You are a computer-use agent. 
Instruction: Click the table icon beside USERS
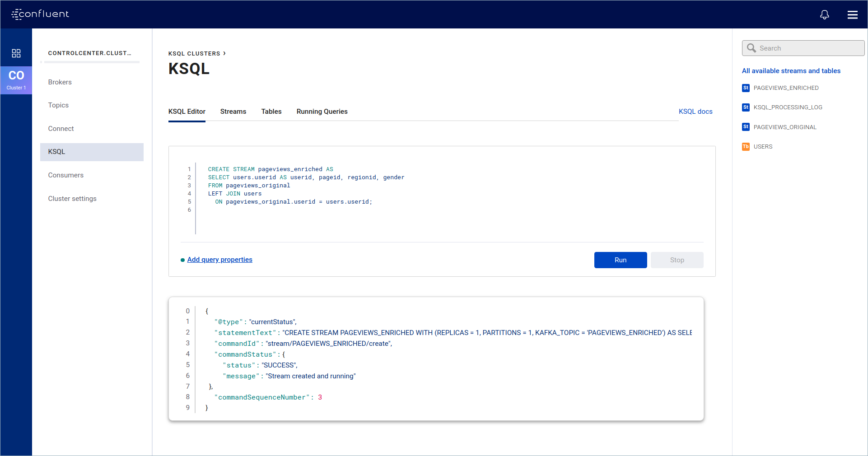746,147
